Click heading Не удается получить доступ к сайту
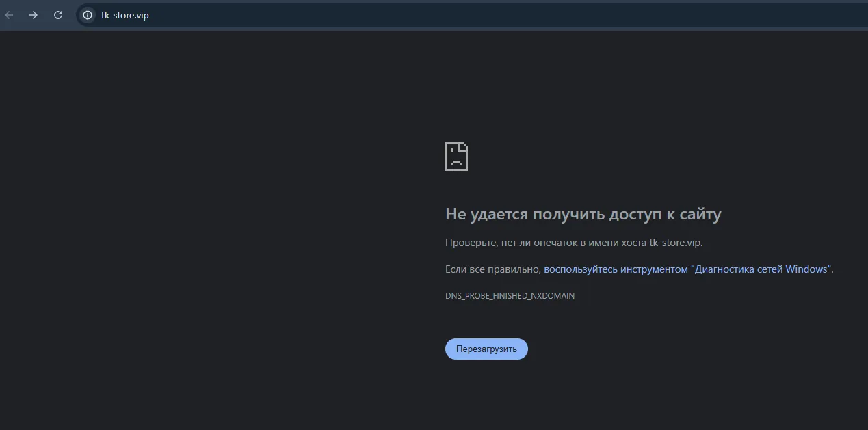868x430 pixels. pyautogui.click(x=583, y=214)
